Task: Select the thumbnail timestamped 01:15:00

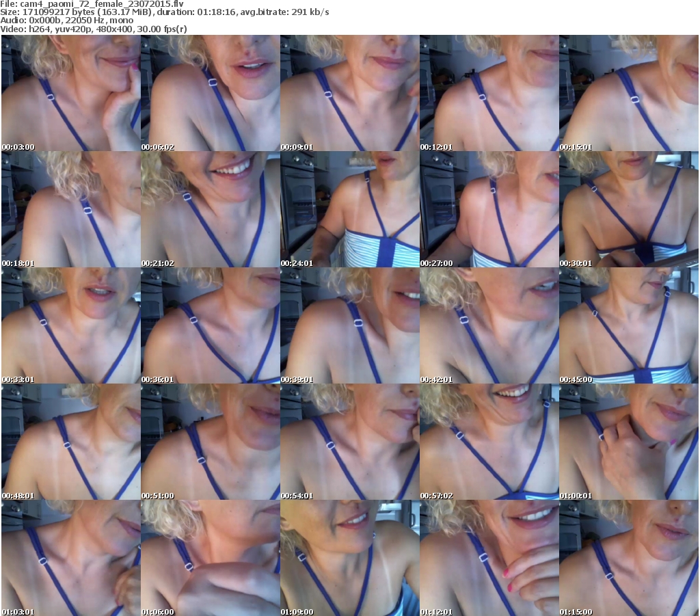Action: point(629,558)
